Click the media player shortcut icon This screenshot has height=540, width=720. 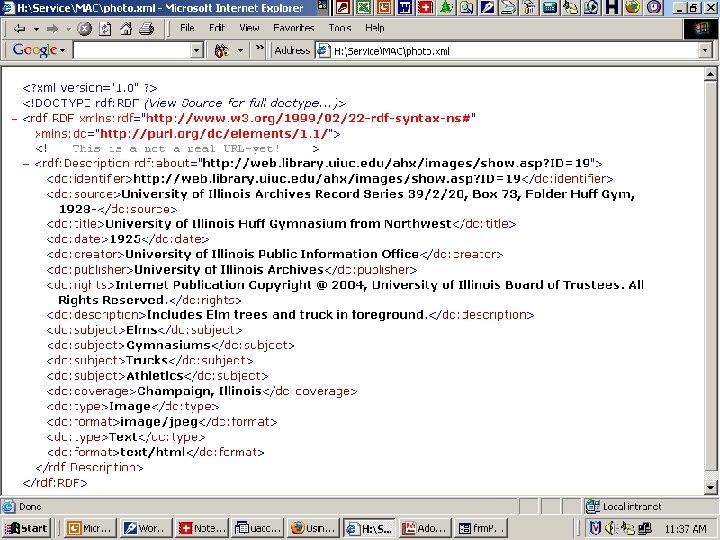591,7
